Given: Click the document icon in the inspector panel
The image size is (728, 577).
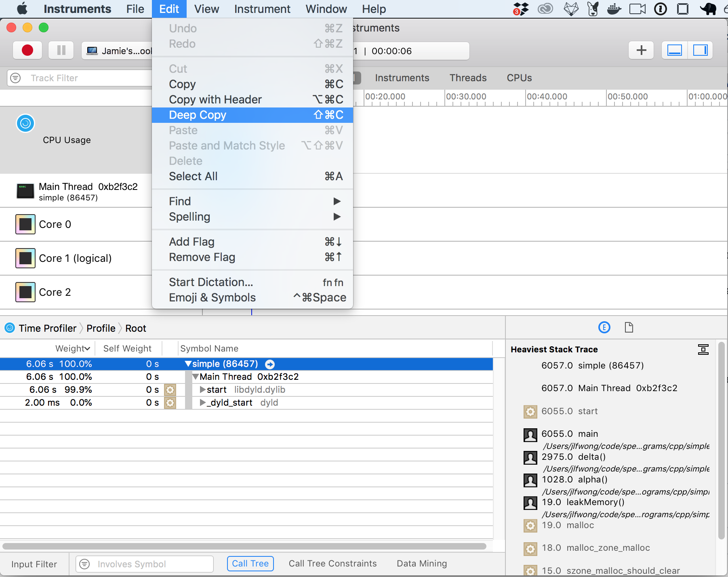Looking at the screenshot, I should tap(629, 327).
